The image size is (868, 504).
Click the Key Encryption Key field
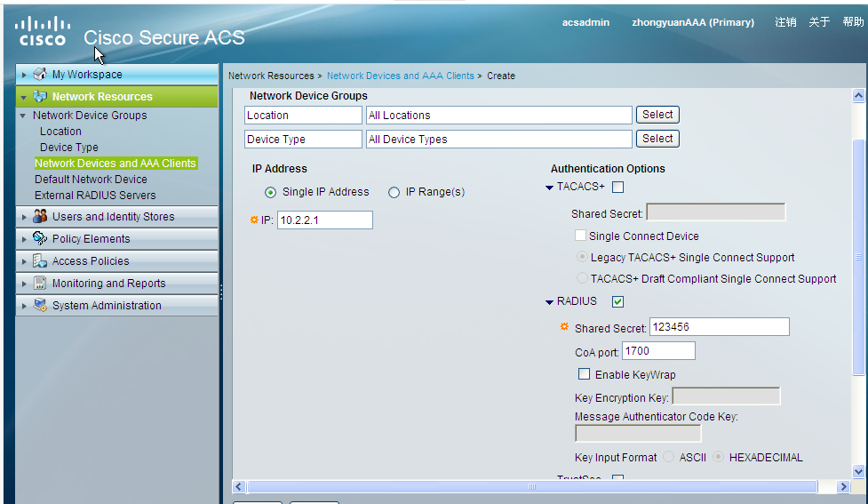click(x=726, y=396)
